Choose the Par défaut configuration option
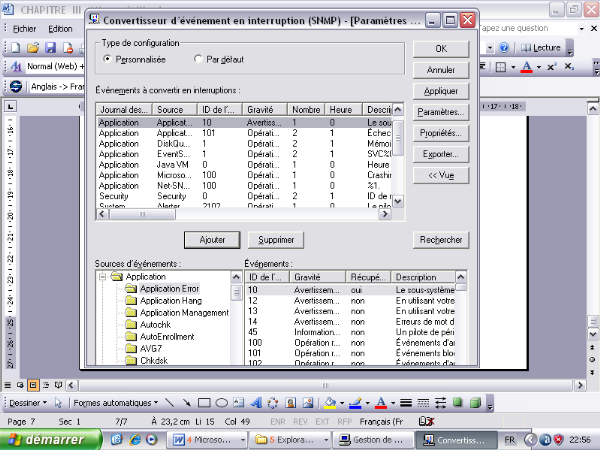The height and width of the screenshot is (450, 600). click(x=198, y=59)
